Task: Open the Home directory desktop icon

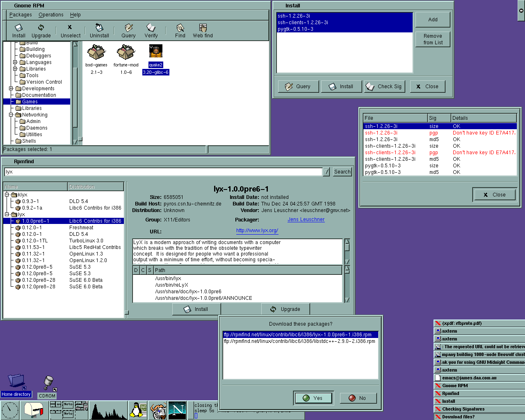Action: point(16,386)
